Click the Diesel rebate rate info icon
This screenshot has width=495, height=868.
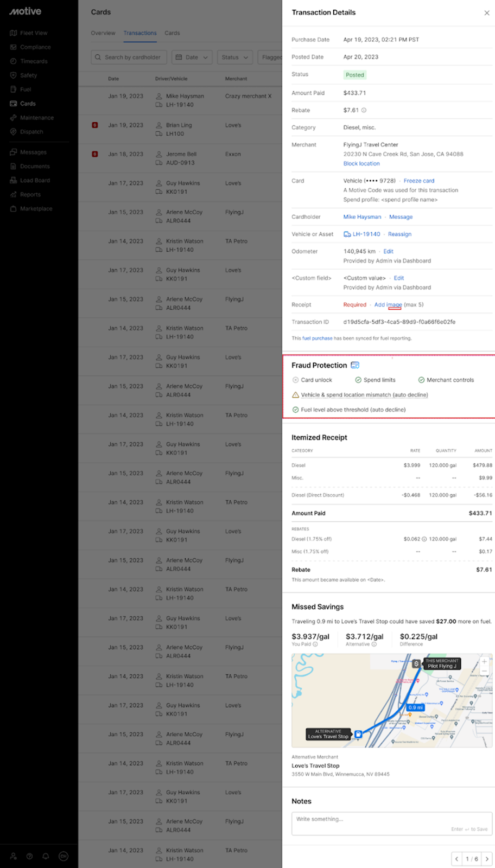(x=424, y=539)
